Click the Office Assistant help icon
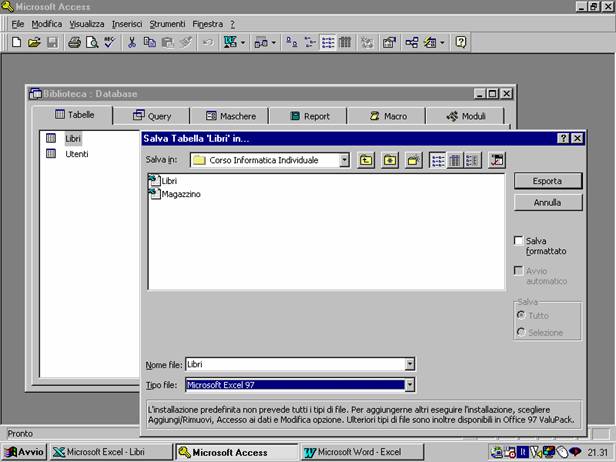The width and height of the screenshot is (616, 462). (x=461, y=42)
